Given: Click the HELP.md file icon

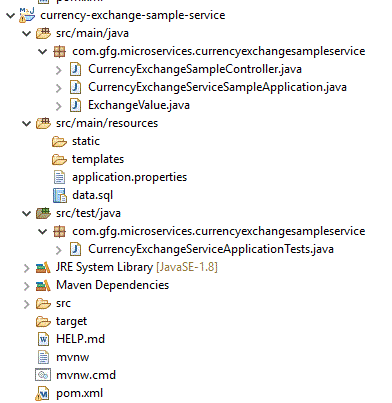Looking at the screenshot, I should (x=43, y=339).
